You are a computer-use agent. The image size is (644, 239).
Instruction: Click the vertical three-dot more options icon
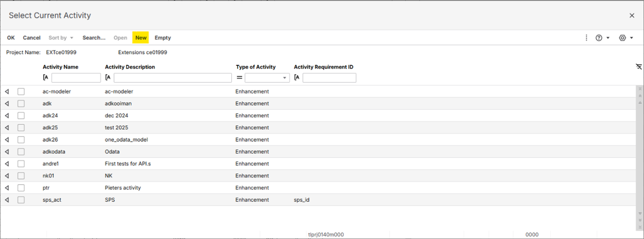(586, 38)
